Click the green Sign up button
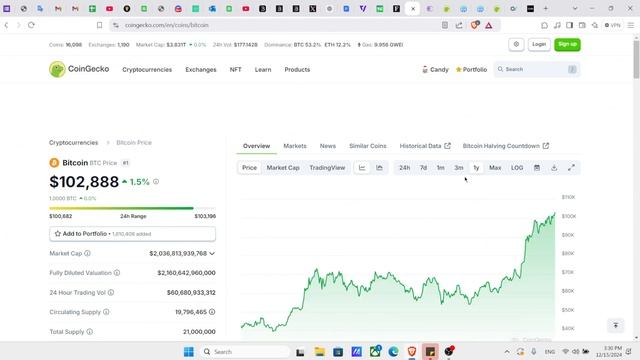This screenshot has height=360, width=640. point(567,44)
